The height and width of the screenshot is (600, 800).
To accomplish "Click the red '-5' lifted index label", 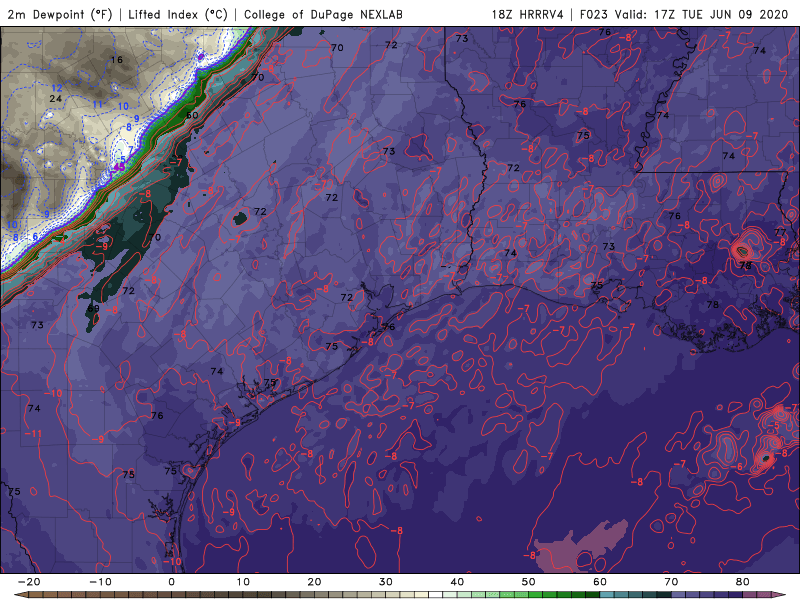I will click(774, 425).
